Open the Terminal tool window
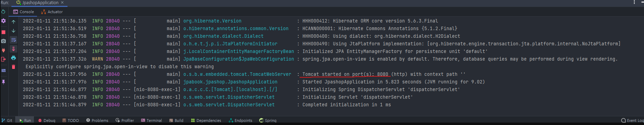The width and height of the screenshot is (644, 125). 152,120
